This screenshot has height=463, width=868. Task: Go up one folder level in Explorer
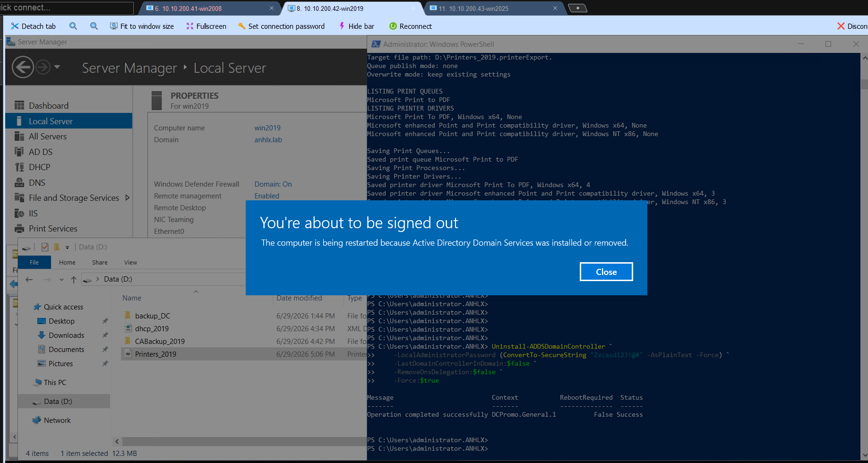tap(74, 279)
